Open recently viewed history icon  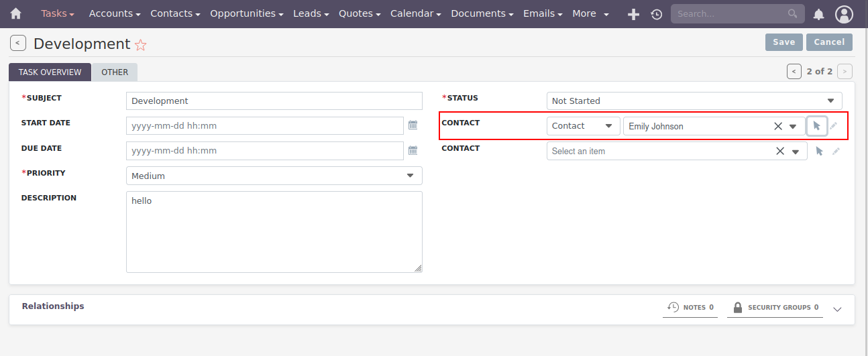657,14
